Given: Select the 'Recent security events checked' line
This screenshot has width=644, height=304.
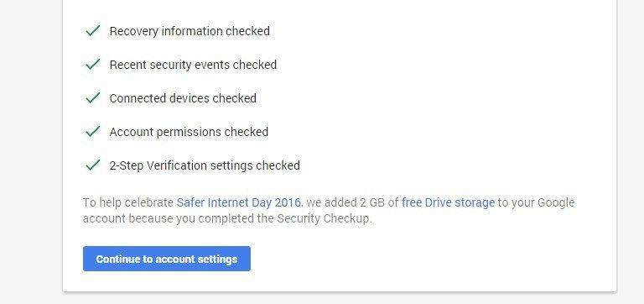Looking at the screenshot, I should 193,65.
